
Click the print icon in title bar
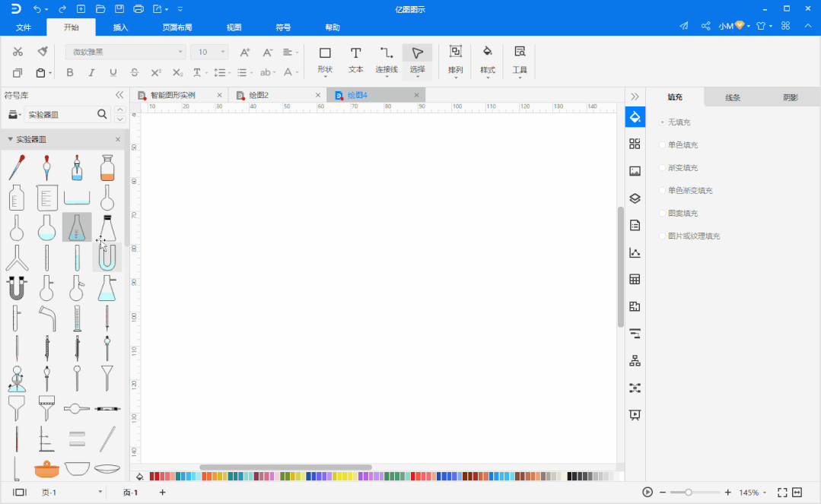(138, 9)
